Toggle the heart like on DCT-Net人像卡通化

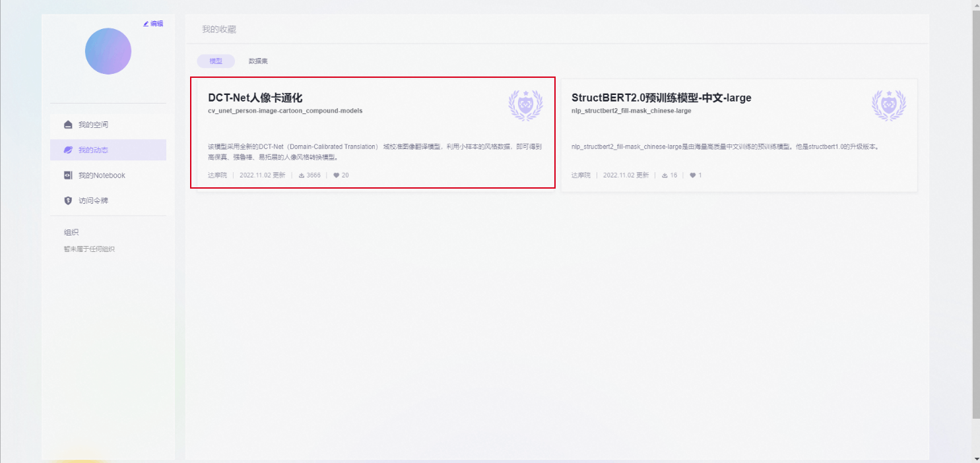(337, 175)
